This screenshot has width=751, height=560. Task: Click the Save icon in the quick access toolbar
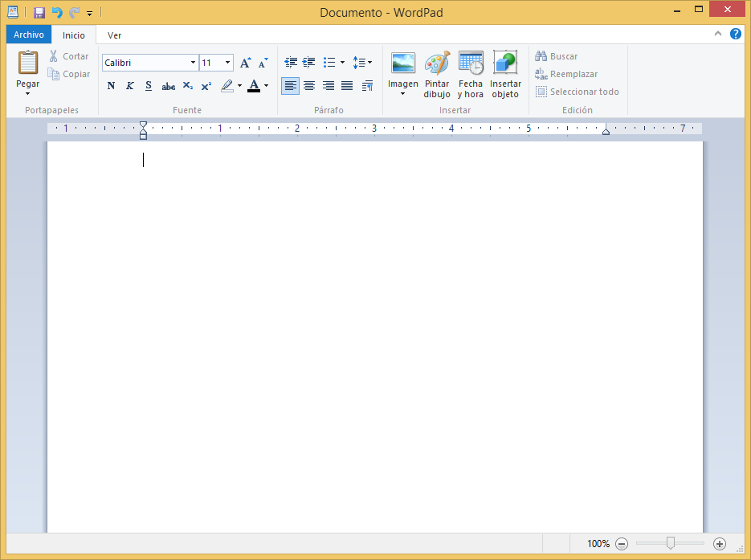click(39, 13)
